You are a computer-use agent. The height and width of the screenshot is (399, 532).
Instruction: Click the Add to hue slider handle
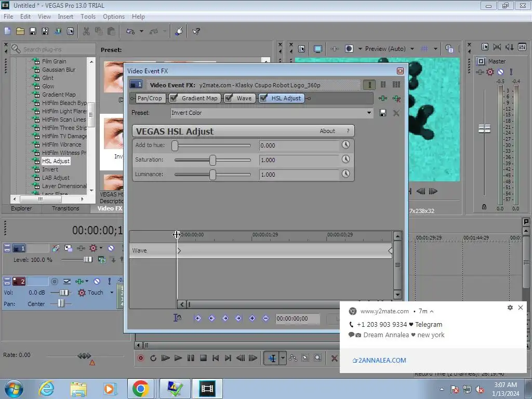pyautogui.click(x=175, y=145)
